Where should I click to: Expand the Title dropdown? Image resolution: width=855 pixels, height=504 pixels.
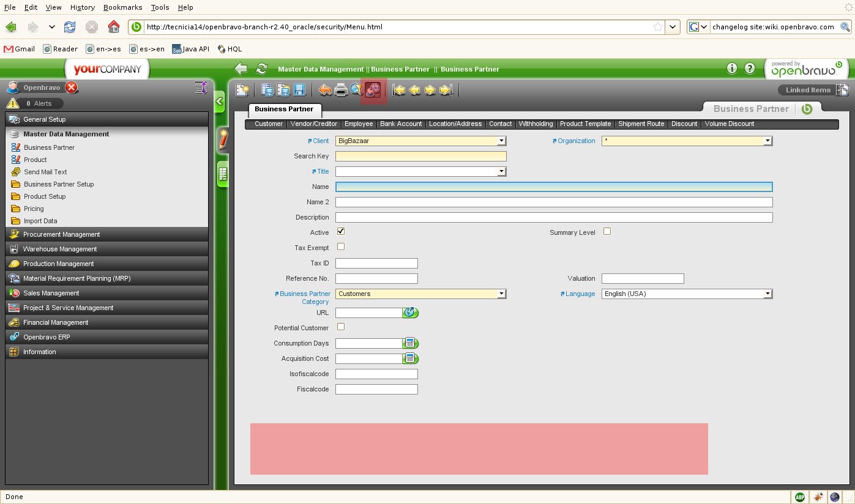click(501, 172)
